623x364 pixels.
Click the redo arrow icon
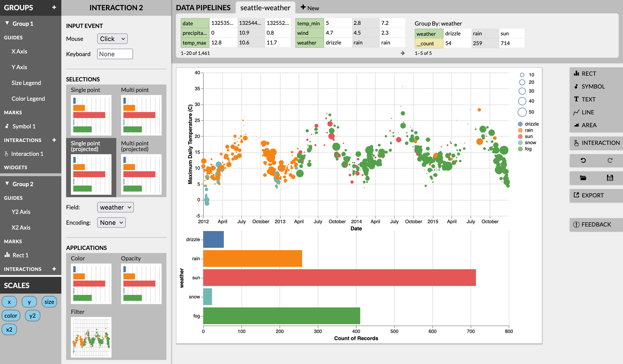click(610, 160)
